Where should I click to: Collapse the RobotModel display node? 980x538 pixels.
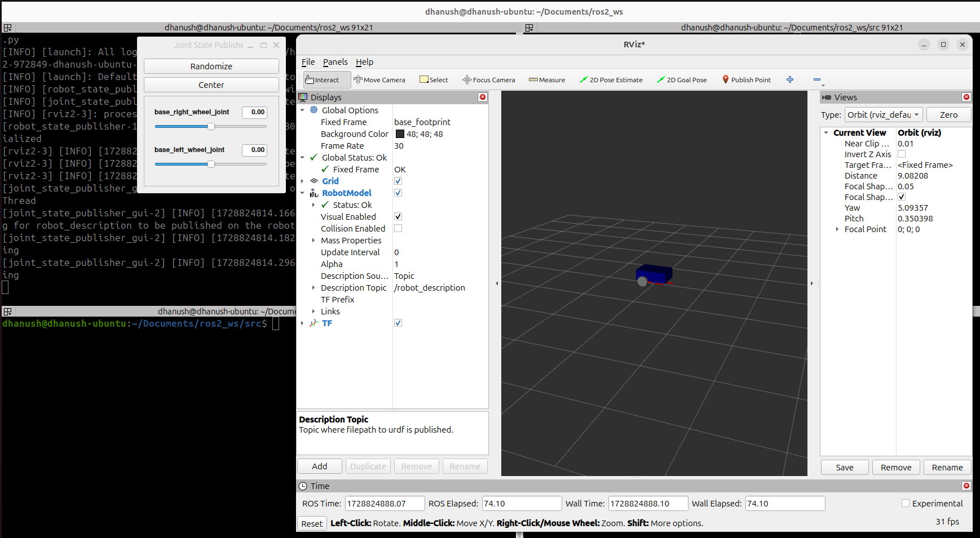coord(303,193)
